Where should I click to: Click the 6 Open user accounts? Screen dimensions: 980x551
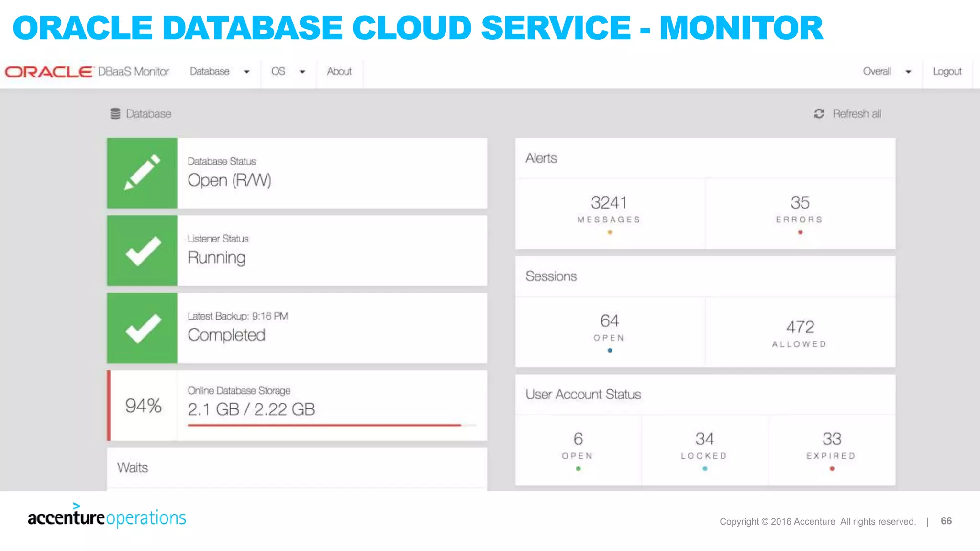coord(578,446)
